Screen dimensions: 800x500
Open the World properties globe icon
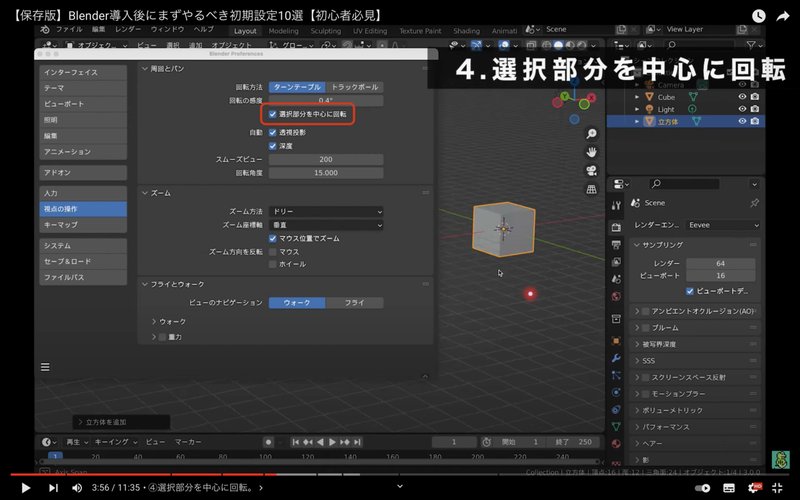[616, 296]
